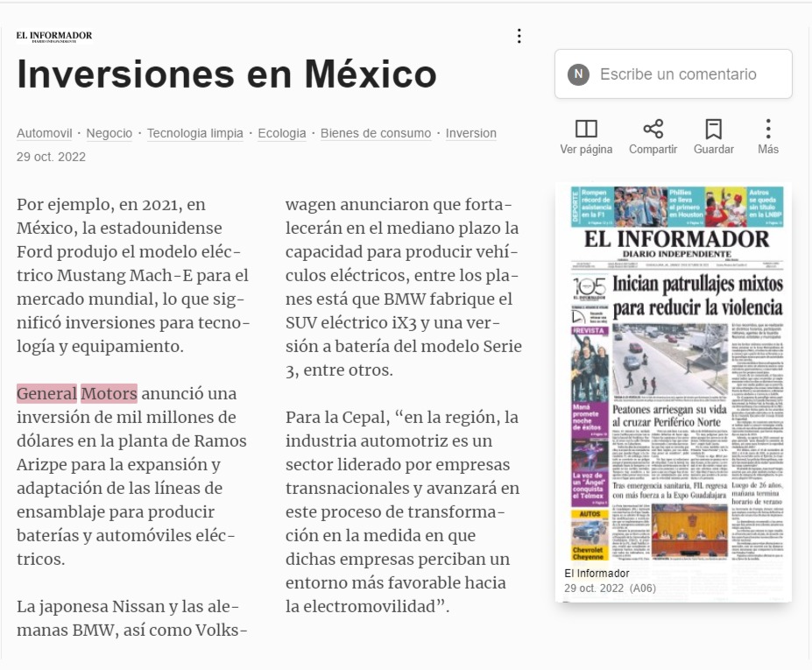Image resolution: width=812 pixels, height=670 pixels.
Task: Click highlighted word General
Action: click(46, 393)
